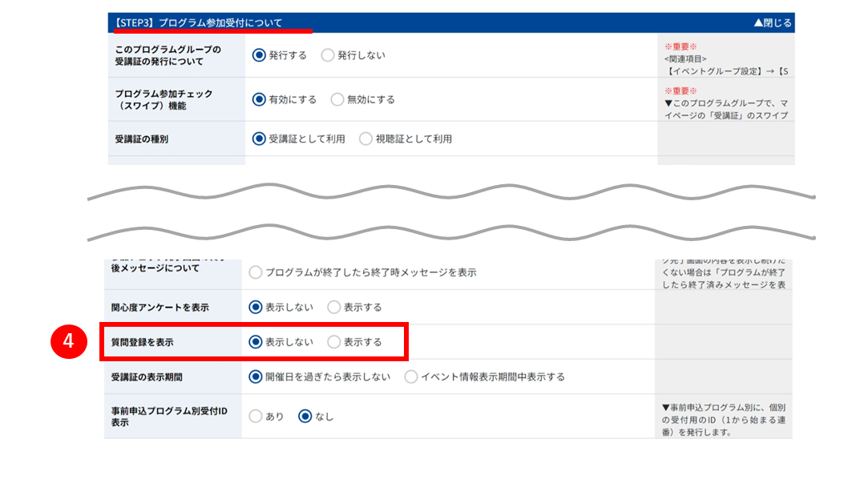Click the STEP3 プログラム参加受付について header

click(x=198, y=22)
